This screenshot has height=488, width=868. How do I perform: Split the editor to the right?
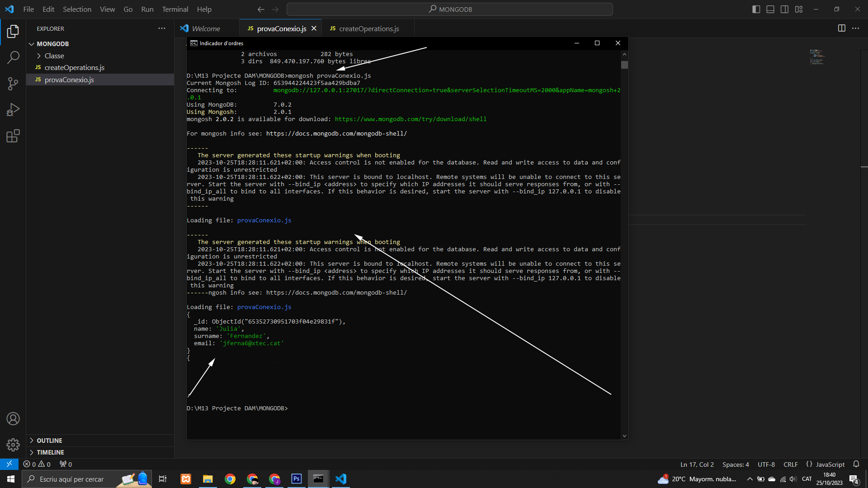click(841, 28)
